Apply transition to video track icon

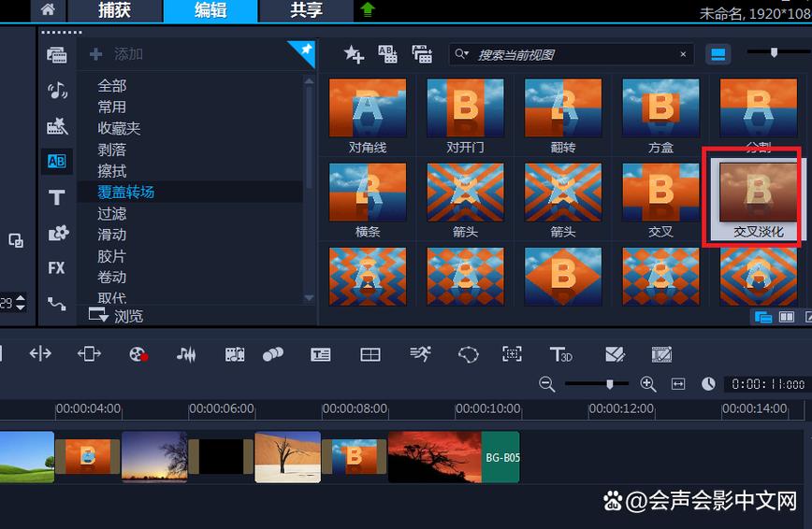387,54
